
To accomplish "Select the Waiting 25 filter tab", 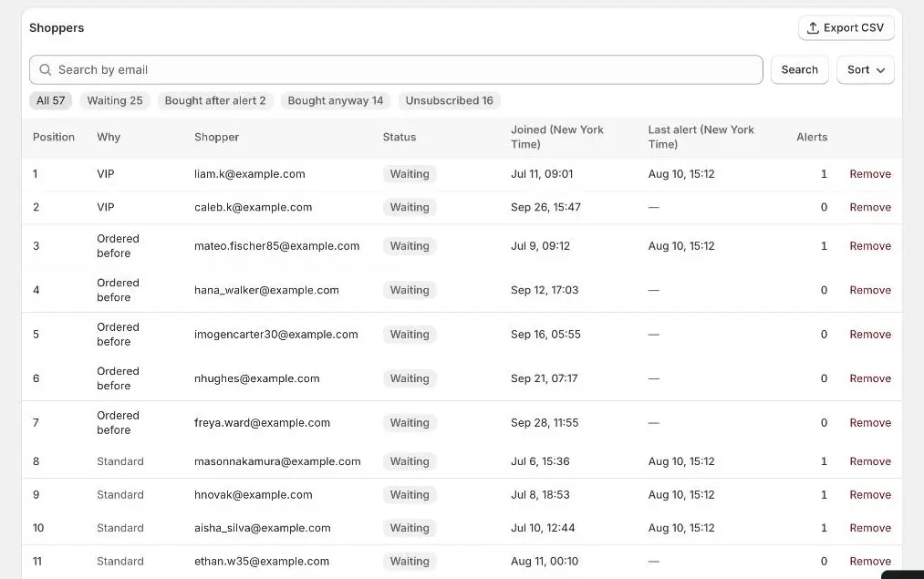I will click(x=115, y=100).
